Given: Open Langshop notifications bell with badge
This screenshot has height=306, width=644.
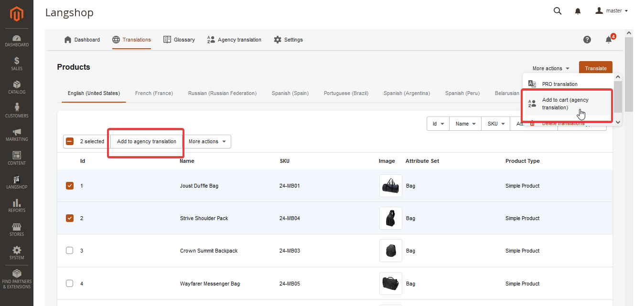Looking at the screenshot, I should [x=609, y=40].
